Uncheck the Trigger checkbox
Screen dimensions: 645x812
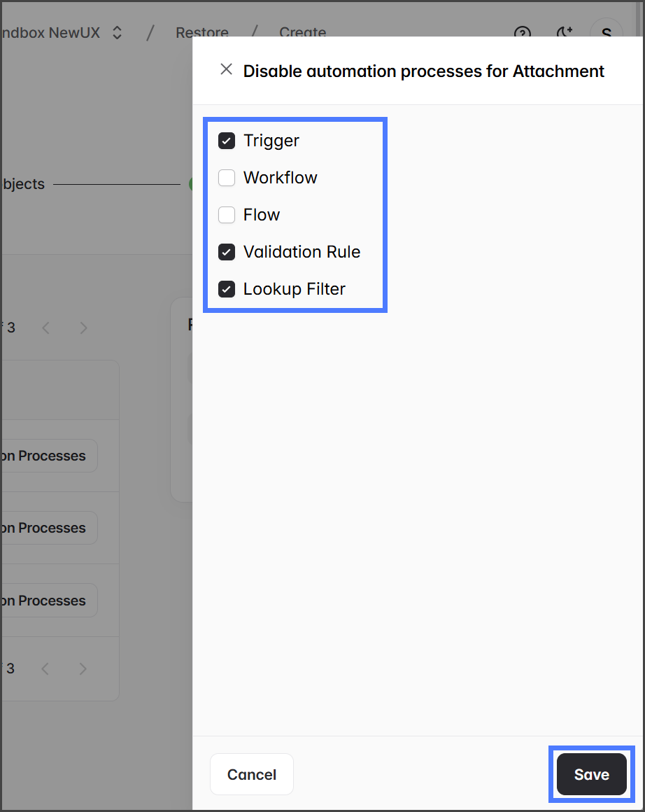[x=227, y=141]
